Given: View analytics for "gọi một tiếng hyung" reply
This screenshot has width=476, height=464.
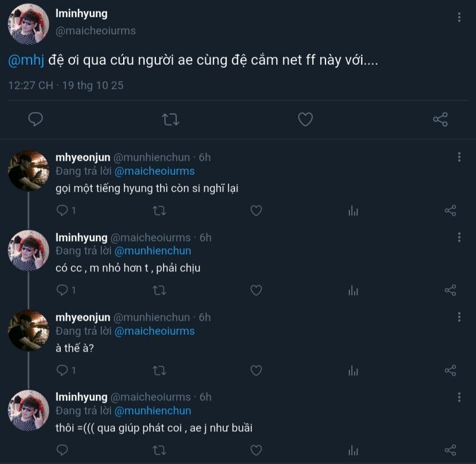Looking at the screenshot, I should 353,211.
